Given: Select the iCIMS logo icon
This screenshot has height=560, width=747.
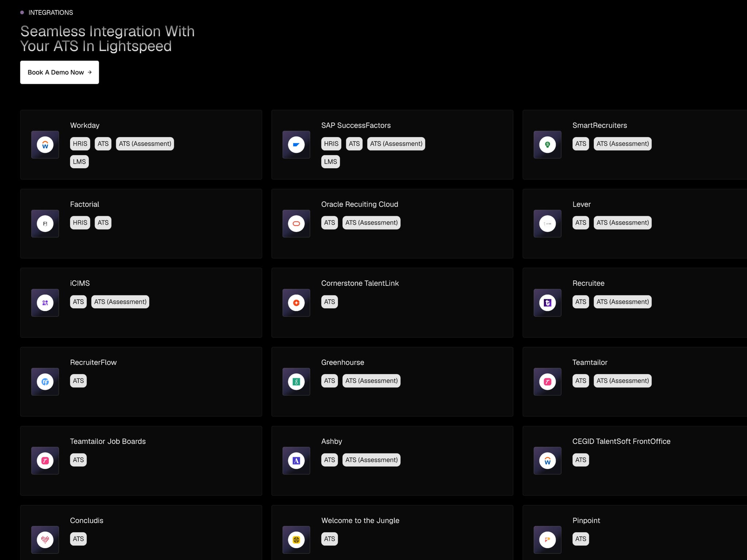Looking at the screenshot, I should click(x=45, y=303).
